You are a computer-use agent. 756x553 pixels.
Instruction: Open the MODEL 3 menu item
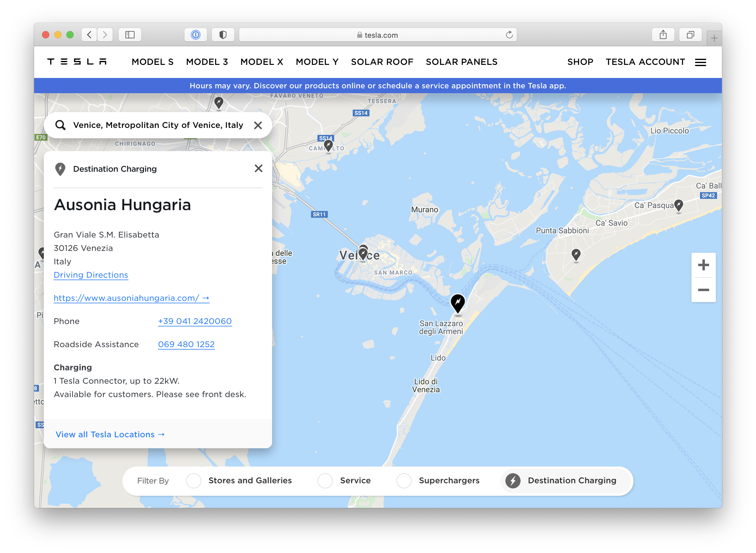pos(207,62)
